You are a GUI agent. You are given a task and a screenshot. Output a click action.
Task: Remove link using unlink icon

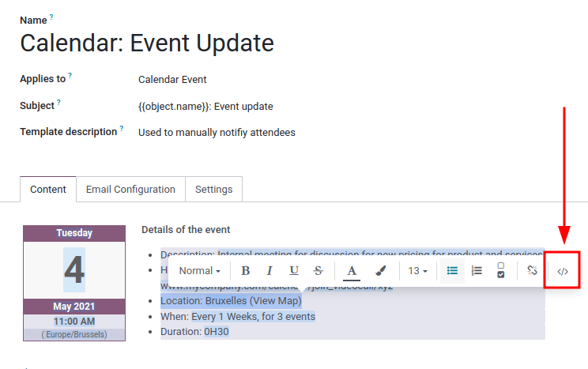(x=532, y=271)
